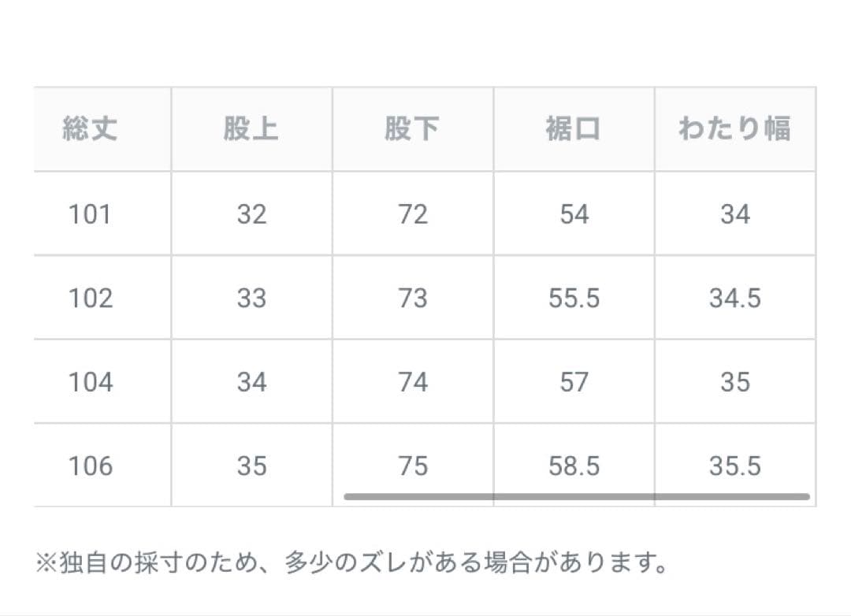Click the 股上 cell showing 33

251,298
